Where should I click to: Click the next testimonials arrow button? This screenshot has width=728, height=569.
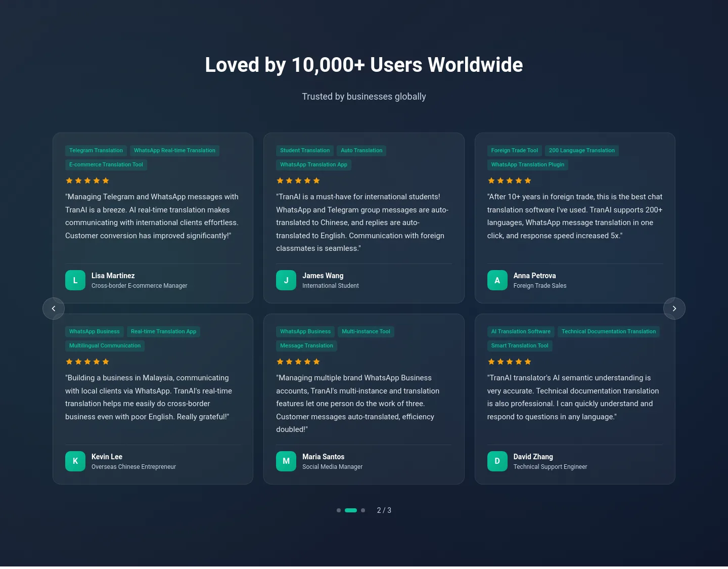tap(674, 309)
